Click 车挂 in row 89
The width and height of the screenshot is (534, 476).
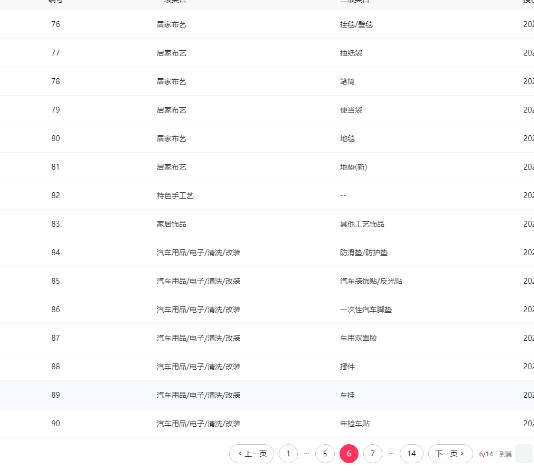347,395
